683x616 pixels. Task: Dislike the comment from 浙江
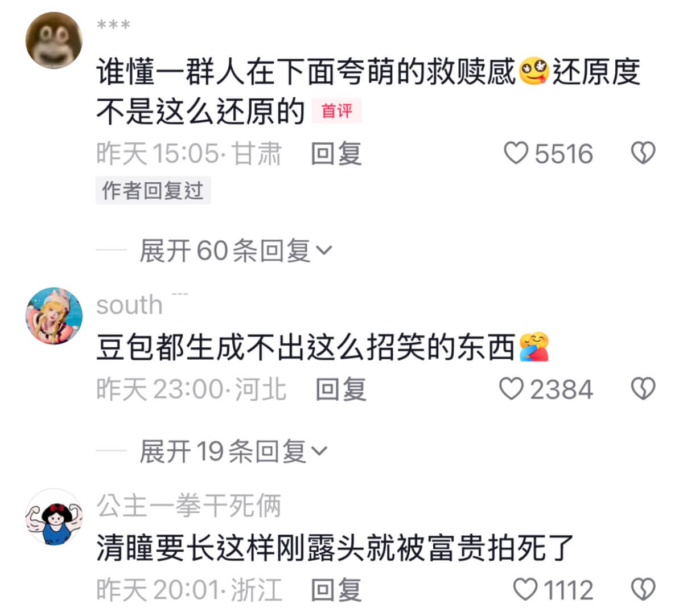pos(643,590)
